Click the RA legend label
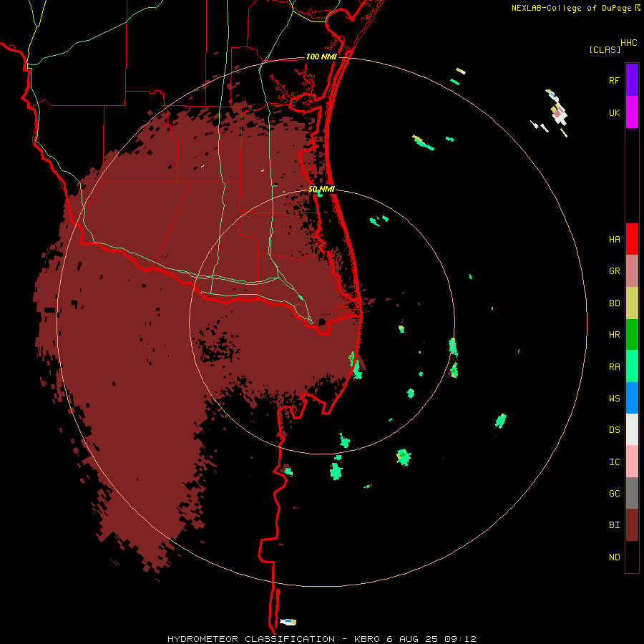644x644 pixels. tap(614, 366)
